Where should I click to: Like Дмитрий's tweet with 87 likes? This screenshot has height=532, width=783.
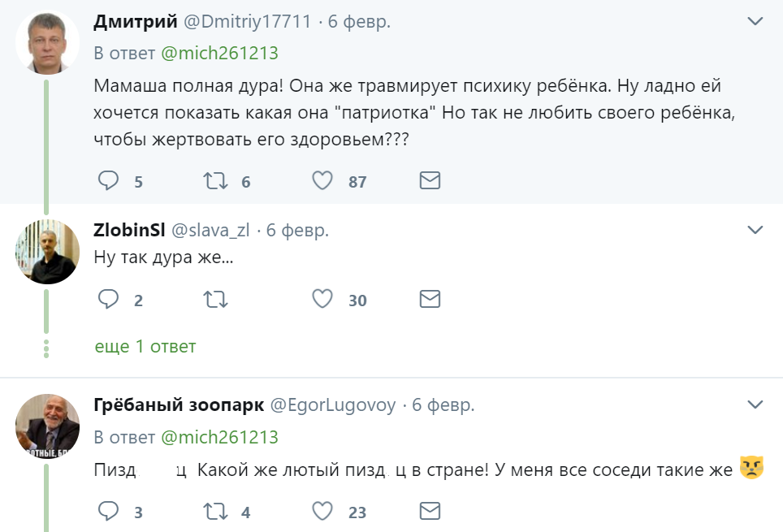[323, 180]
